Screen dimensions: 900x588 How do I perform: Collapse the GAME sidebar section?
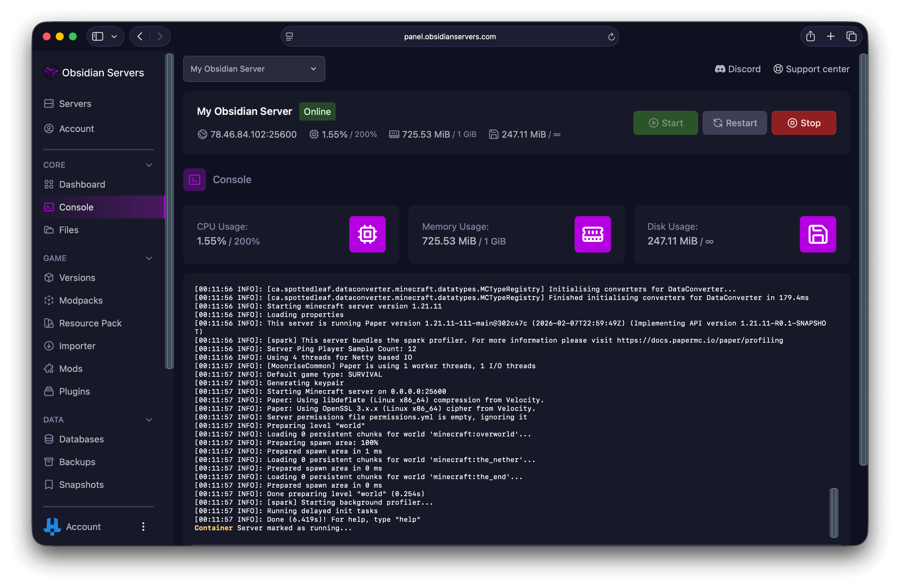(149, 258)
